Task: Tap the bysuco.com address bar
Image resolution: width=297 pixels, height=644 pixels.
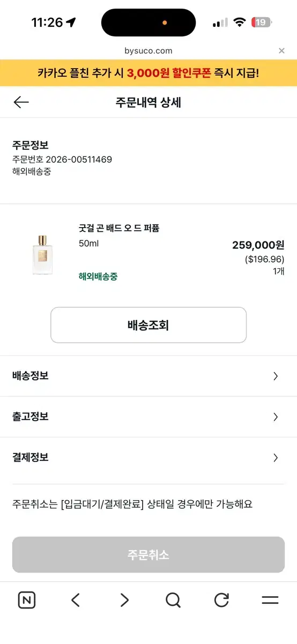Action: point(148,50)
